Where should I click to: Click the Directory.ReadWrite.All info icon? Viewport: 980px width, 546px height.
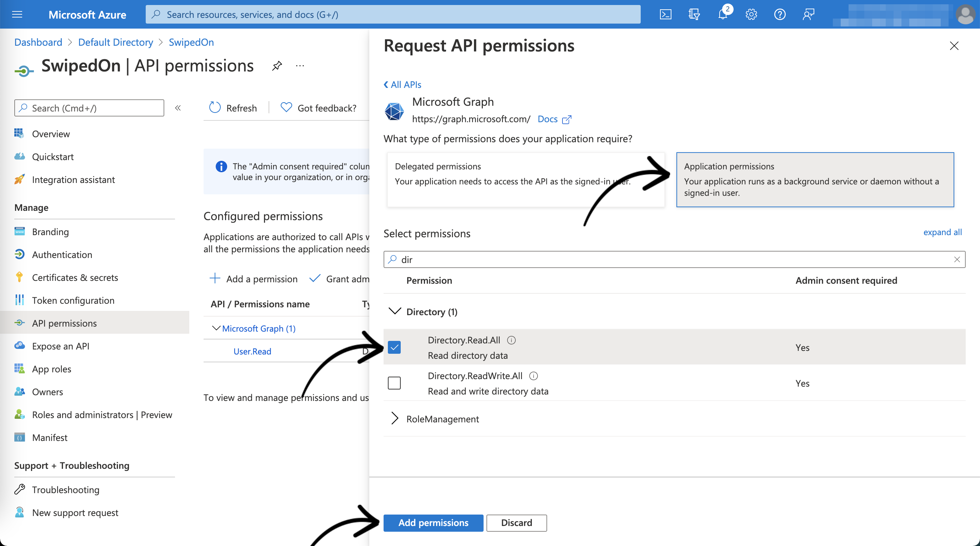534,376
